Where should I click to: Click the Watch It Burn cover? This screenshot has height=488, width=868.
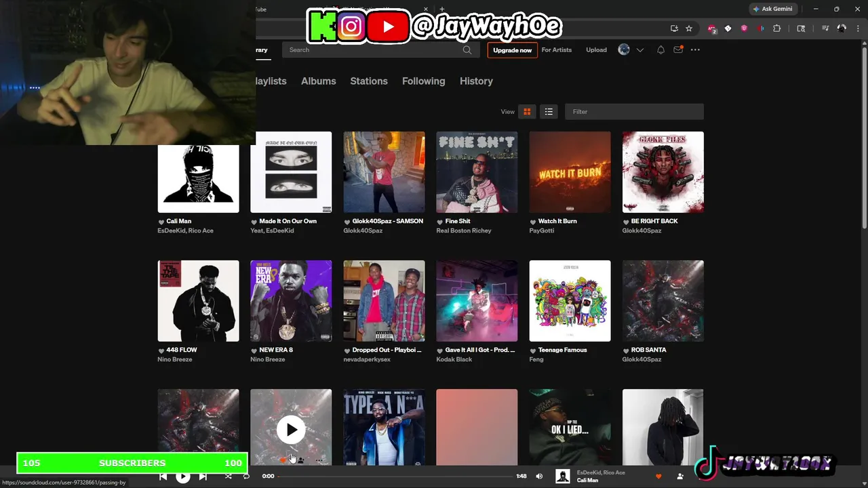point(570,172)
